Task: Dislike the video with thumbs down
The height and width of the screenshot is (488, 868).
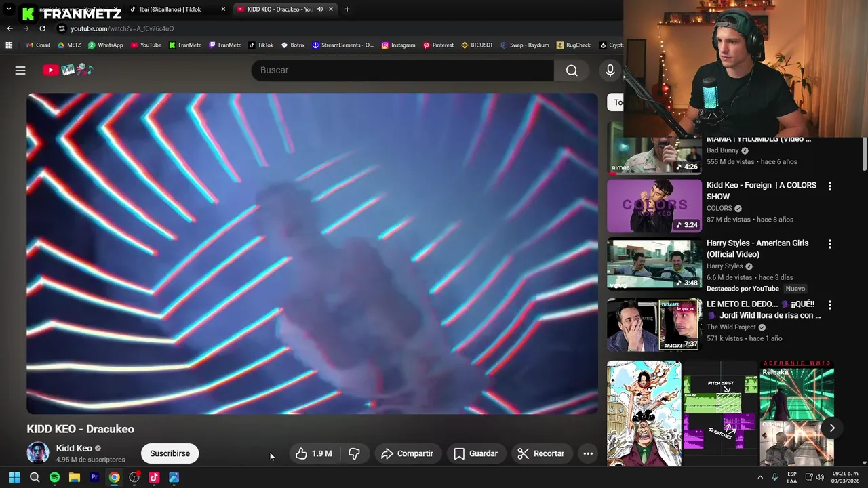Action: (x=354, y=453)
